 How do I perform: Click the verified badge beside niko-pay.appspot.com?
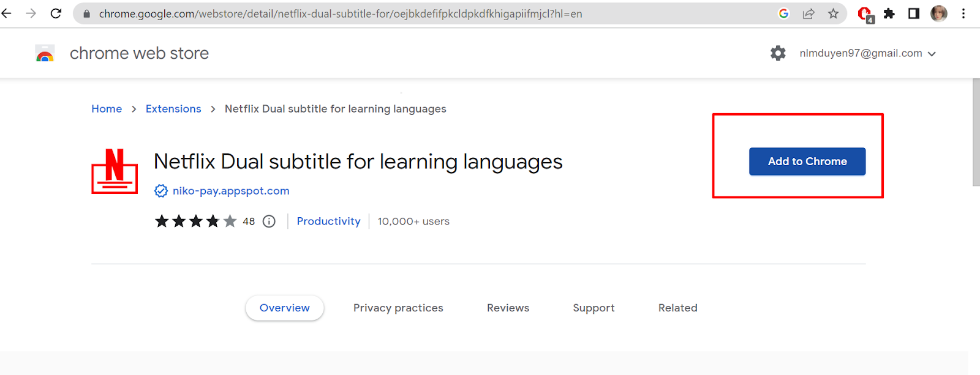[161, 191]
